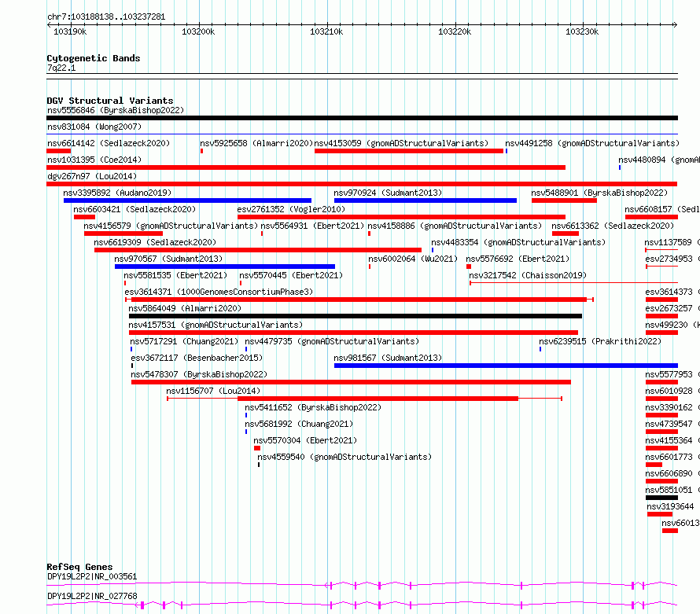The width and height of the screenshot is (700, 614).
Task: Select nsv970567 (Sudmant2013) label
Action: tap(168, 259)
